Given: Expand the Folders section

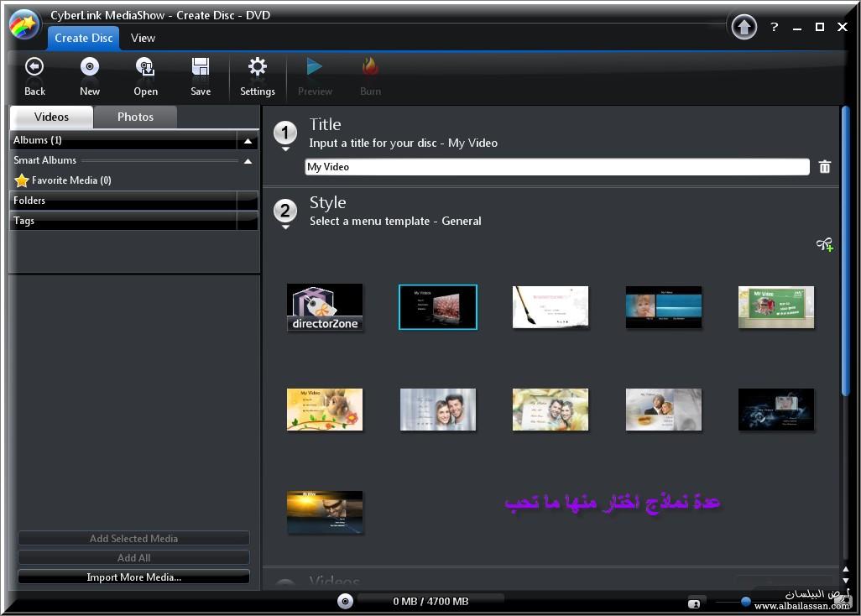Looking at the screenshot, I should 133,201.
